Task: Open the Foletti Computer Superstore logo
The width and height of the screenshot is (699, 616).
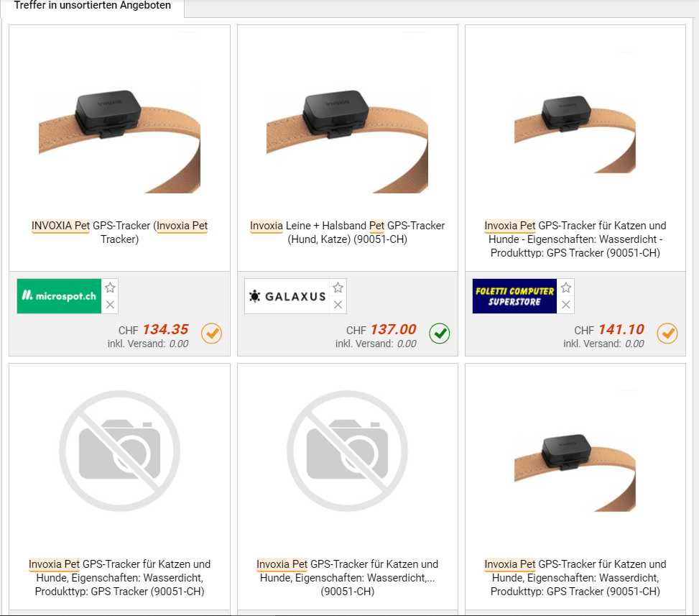Action: (514, 296)
